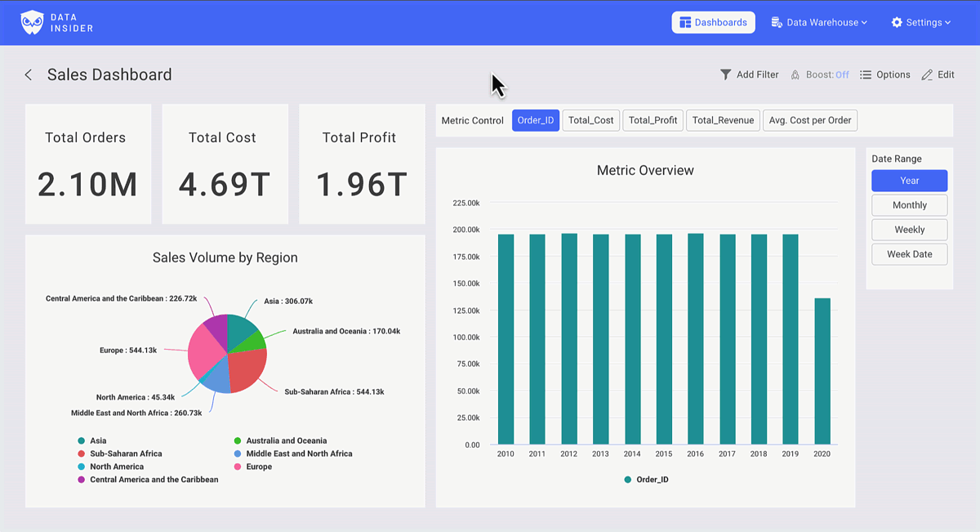The height and width of the screenshot is (532, 980).
Task: Choose the Week Date range option
Action: (909, 254)
